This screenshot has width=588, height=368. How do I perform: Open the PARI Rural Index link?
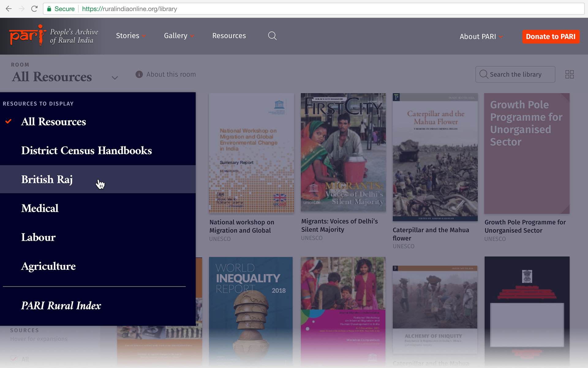coord(61,306)
